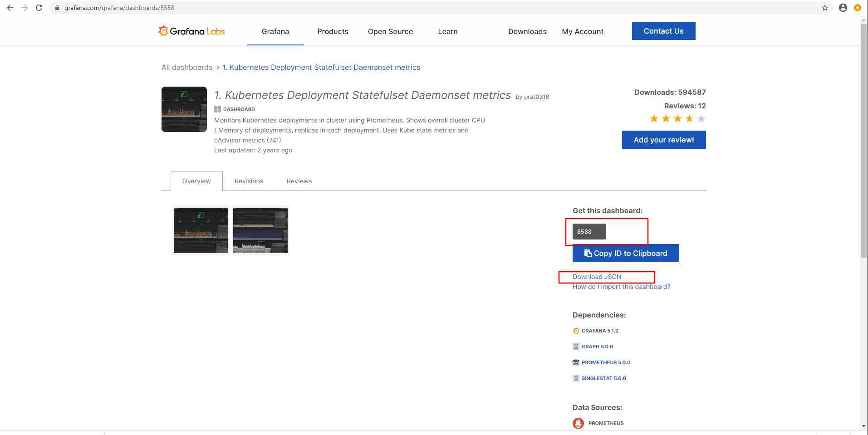The height and width of the screenshot is (435, 868).
Task: Click the red Prometheus data source icon
Action: [x=578, y=423]
